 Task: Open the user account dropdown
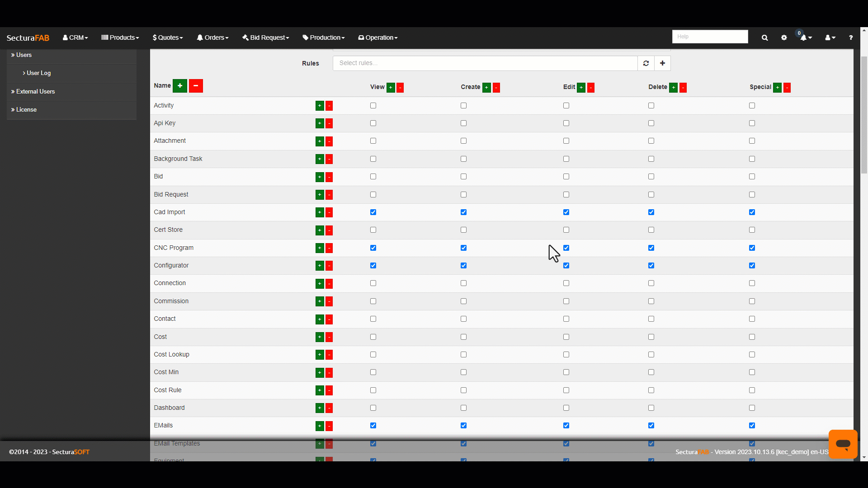point(830,38)
